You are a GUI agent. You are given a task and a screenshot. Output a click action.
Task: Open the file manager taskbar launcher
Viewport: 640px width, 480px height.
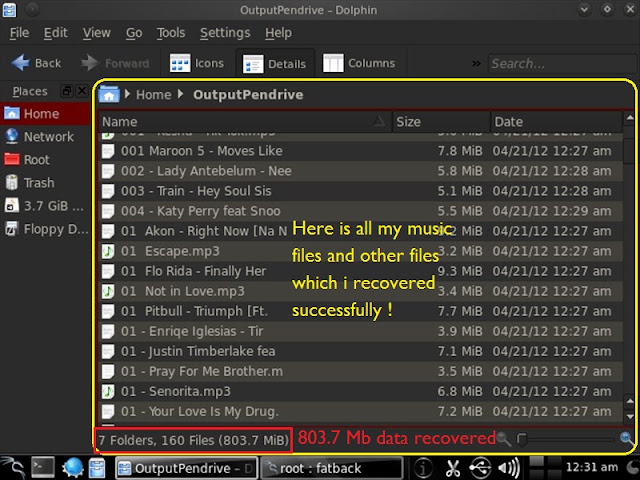coord(97,468)
